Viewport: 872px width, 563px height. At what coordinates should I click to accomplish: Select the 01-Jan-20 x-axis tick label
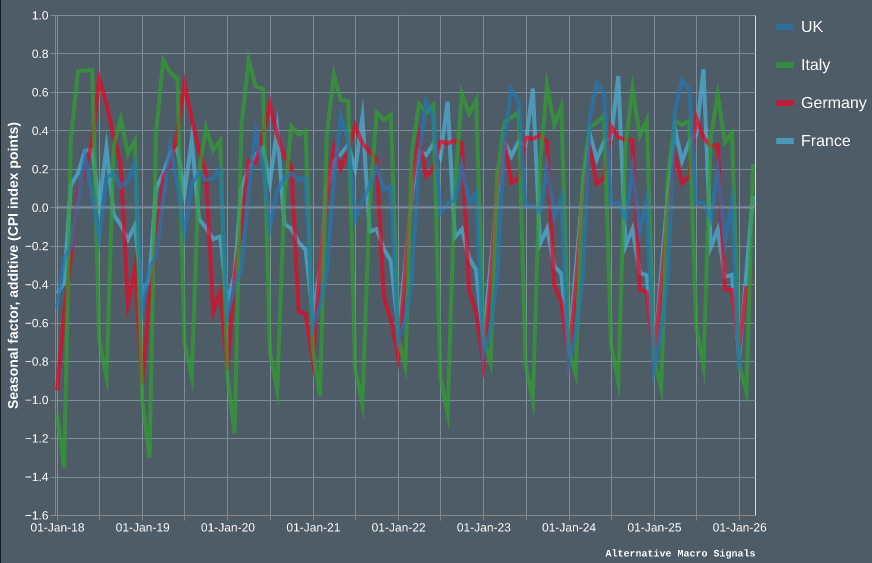click(228, 527)
